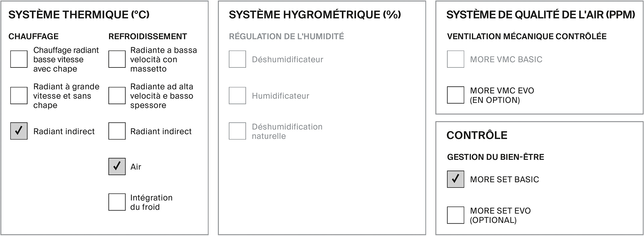Uncheck MORE SET BASIC

455,179
